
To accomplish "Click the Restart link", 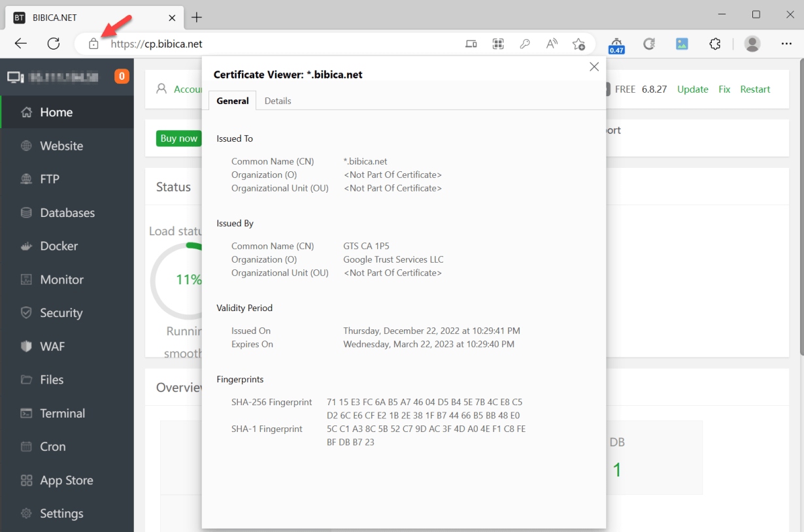I will pos(755,90).
